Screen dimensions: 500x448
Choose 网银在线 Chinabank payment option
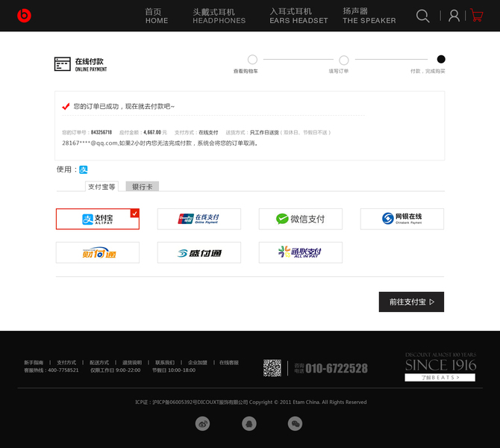(x=401, y=219)
